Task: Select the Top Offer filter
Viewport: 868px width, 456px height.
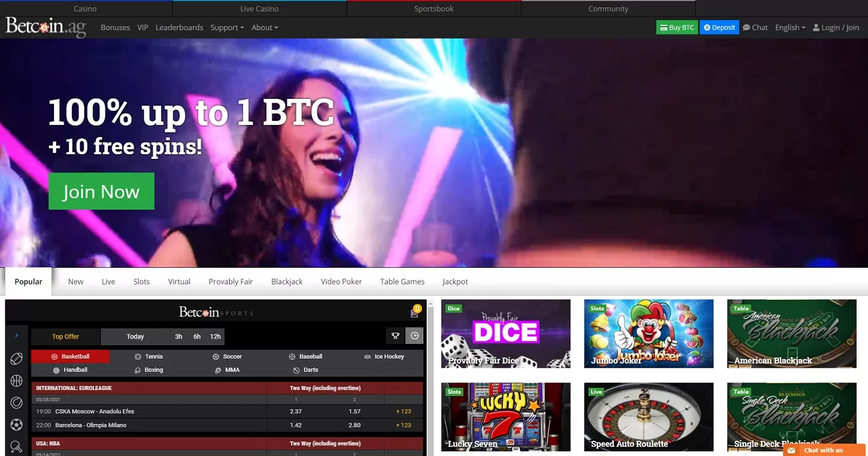Action: pyautogui.click(x=65, y=336)
